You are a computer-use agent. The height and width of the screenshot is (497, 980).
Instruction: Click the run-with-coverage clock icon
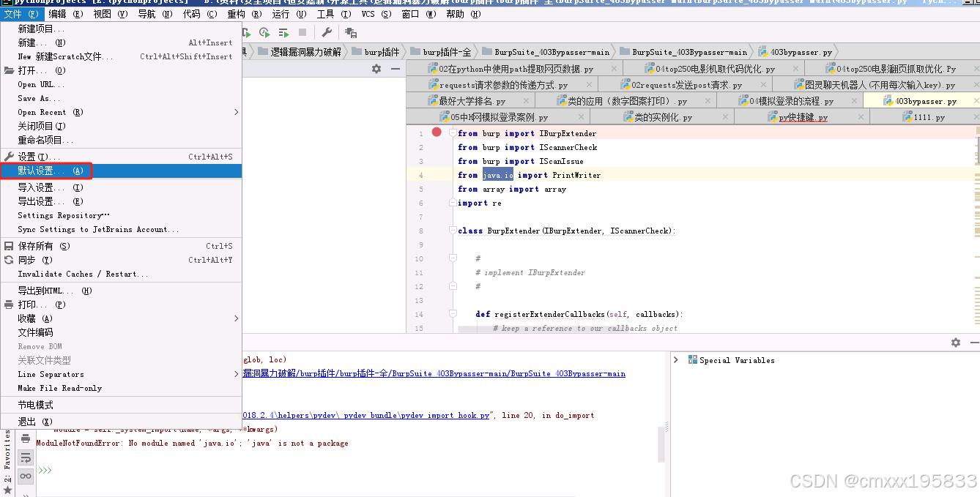[264, 32]
